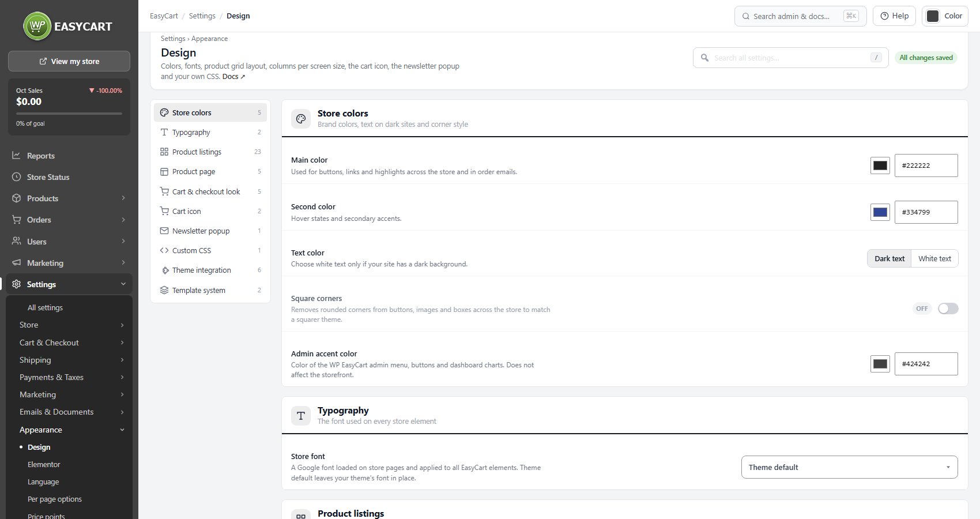Open the Admin accent color swatch picker
This screenshot has width=980, height=519.
(x=880, y=364)
